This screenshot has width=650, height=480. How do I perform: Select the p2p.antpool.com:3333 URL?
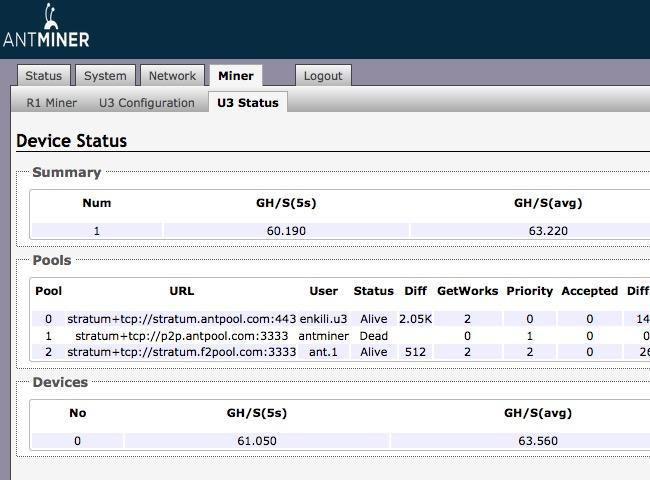click(x=182, y=336)
